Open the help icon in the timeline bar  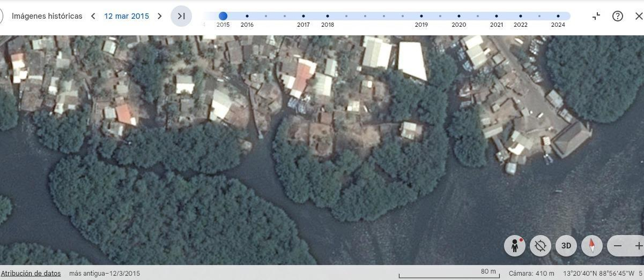coord(618,16)
